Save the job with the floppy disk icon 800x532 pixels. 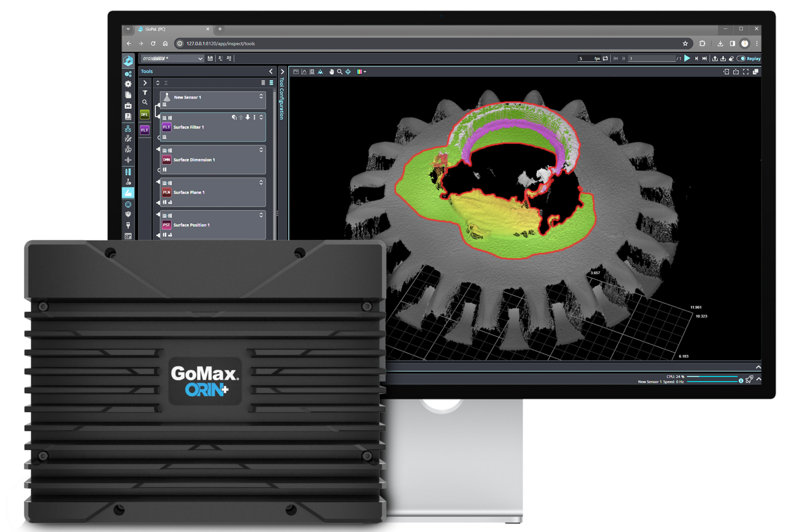coord(210,59)
